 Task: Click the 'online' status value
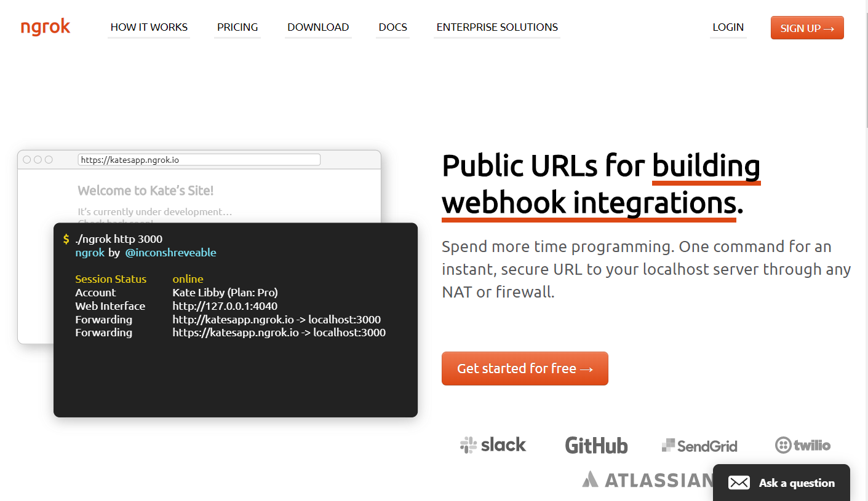[x=188, y=279]
